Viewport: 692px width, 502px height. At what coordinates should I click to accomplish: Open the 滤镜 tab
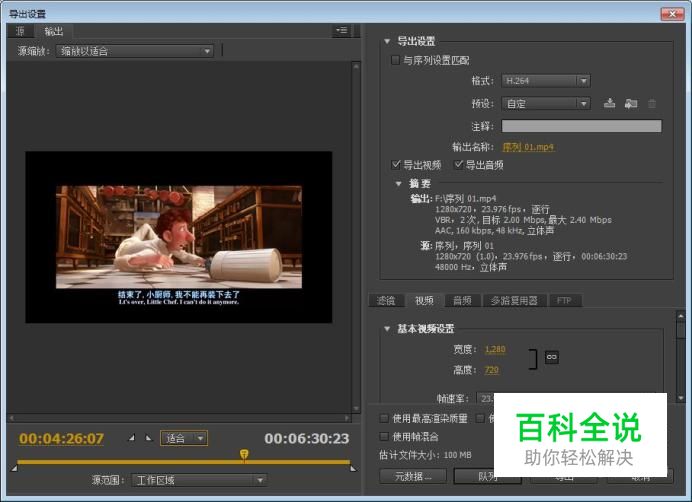(386, 301)
